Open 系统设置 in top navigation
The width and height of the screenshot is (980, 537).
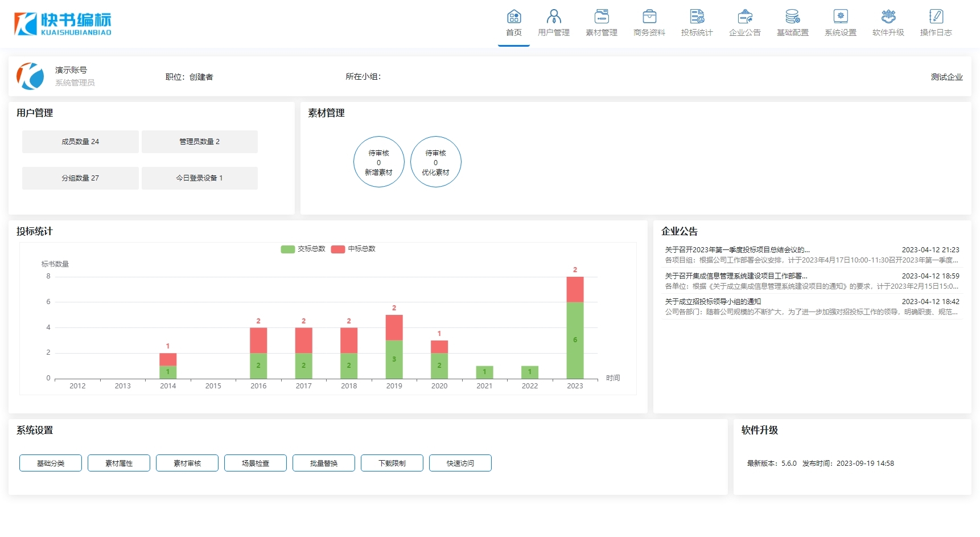click(840, 23)
